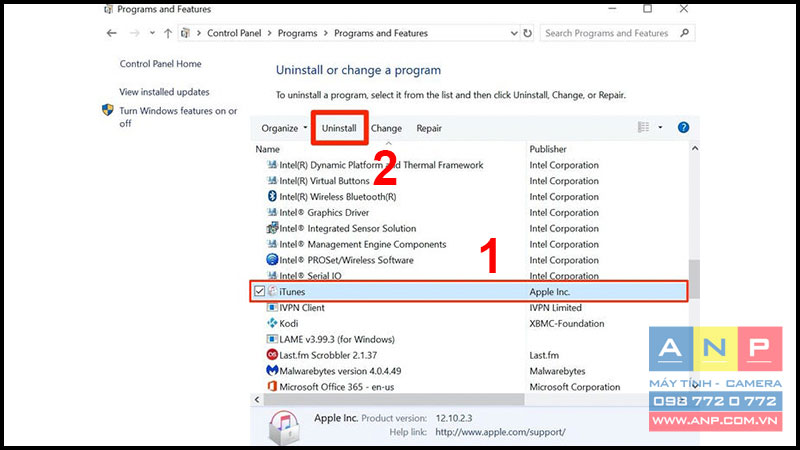Image resolution: width=800 pixels, height=450 pixels.
Task: Click Programs and Features breadcrumb
Action: pos(381,33)
